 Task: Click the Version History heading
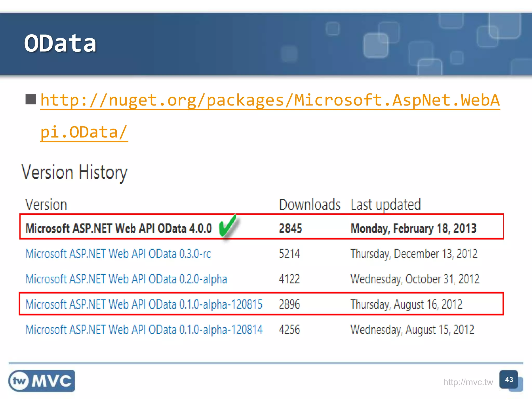pyautogui.click(x=75, y=172)
